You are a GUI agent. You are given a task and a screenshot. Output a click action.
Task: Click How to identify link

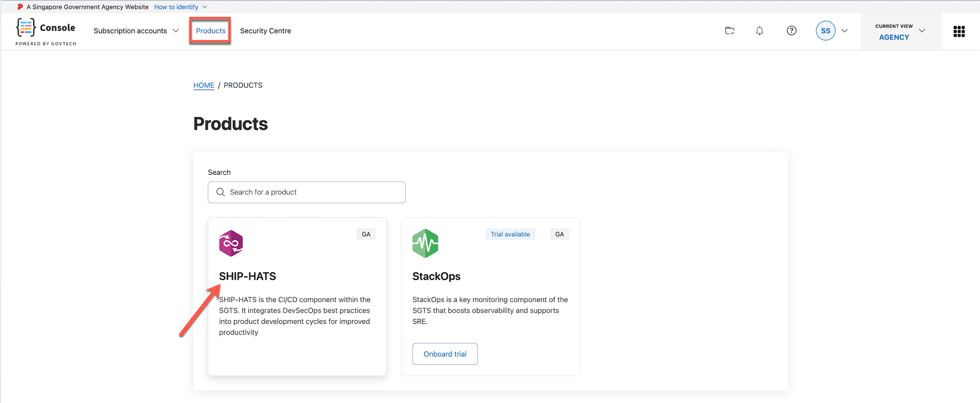click(176, 7)
